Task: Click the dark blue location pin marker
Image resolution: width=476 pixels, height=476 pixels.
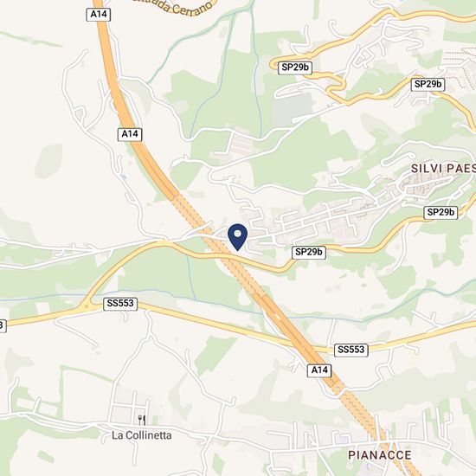Action: point(238,237)
